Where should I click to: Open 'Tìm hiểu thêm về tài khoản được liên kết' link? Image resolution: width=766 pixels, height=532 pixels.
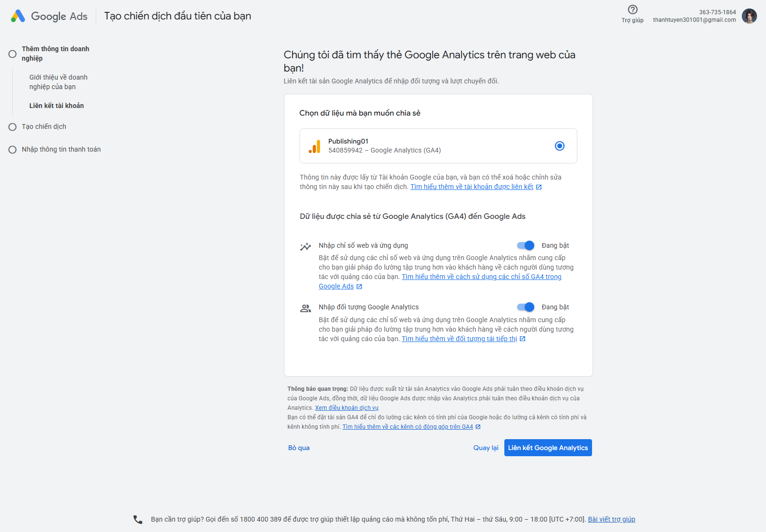[472, 187]
